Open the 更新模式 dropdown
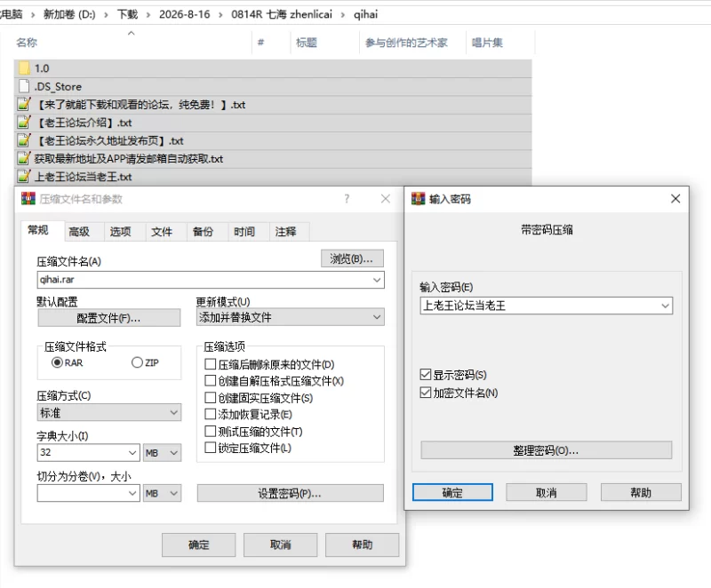This screenshot has width=711, height=588. point(291,317)
